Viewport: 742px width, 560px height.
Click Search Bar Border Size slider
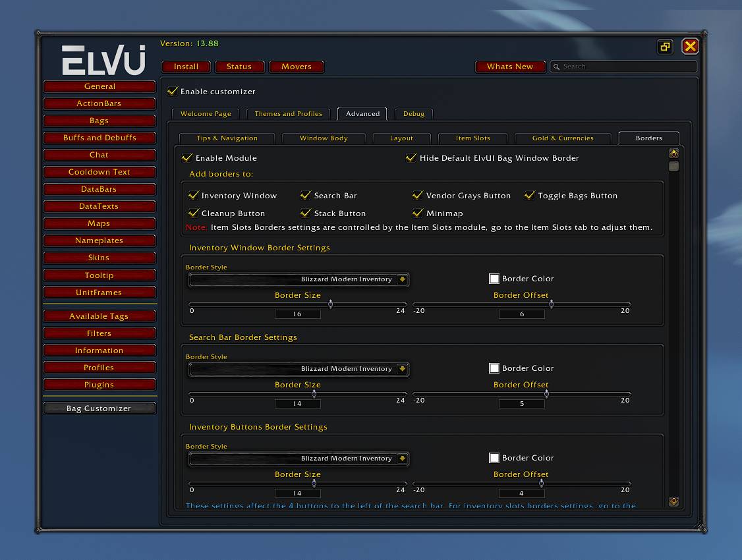(x=298, y=393)
